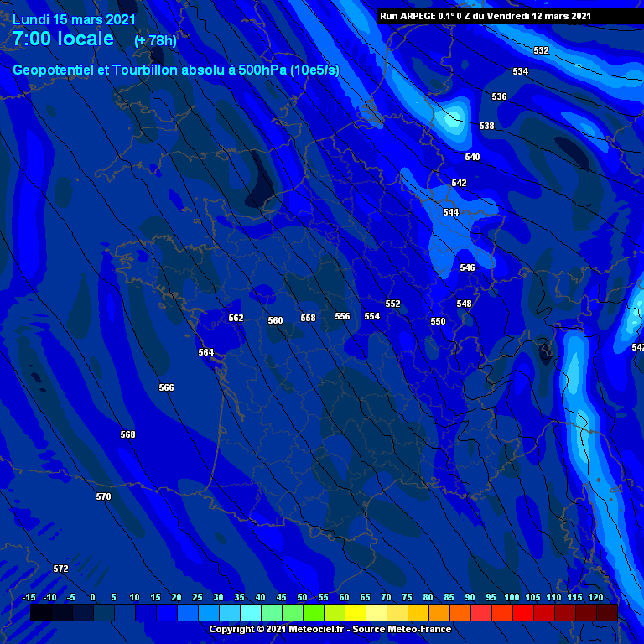Viewport: 644px width, 644px height.
Task: Select the 532 contour label
Action: [x=541, y=50]
